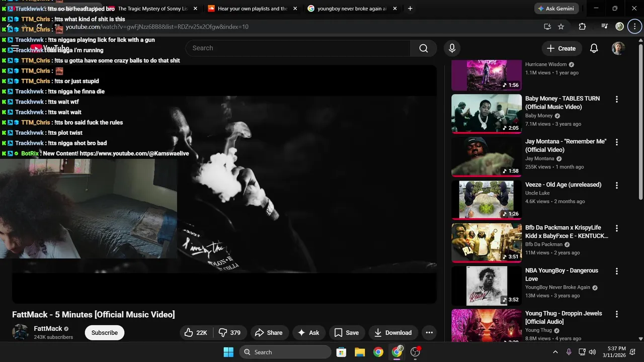Click the YouTube search magnifier button

click(x=424, y=48)
